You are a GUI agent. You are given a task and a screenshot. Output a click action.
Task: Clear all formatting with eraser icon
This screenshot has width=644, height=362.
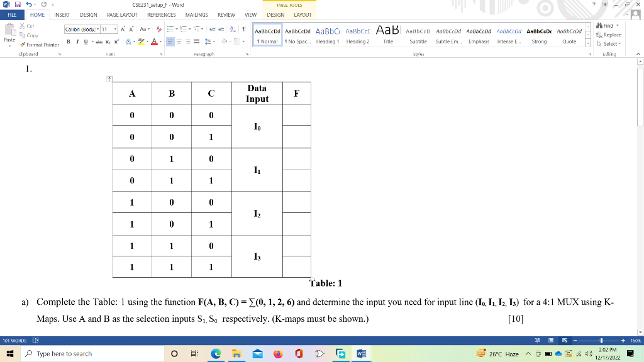[x=159, y=29]
